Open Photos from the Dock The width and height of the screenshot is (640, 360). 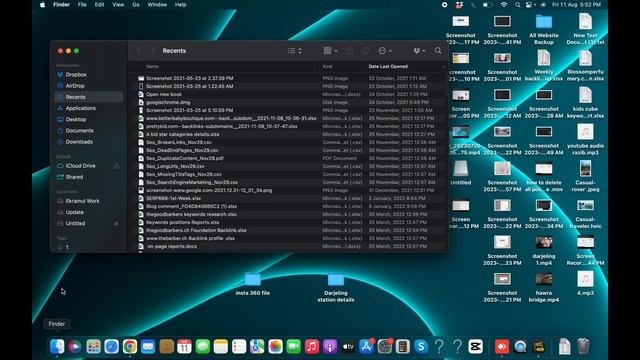(x=276, y=347)
